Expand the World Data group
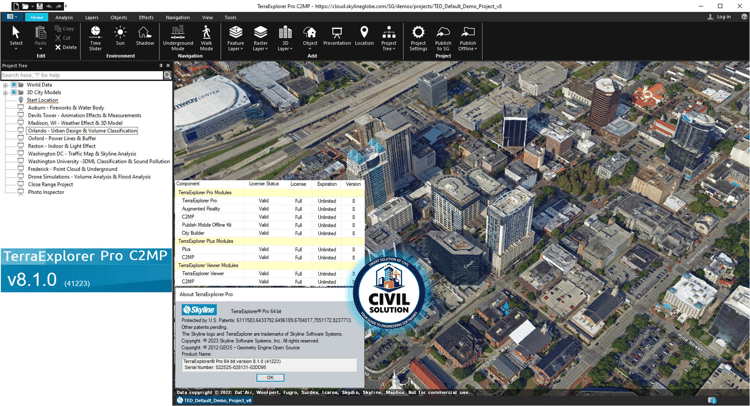The image size is (750, 406). pyautogui.click(x=5, y=85)
